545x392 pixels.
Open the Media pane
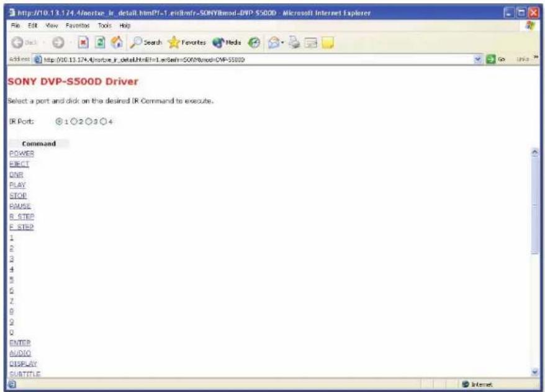[227, 43]
